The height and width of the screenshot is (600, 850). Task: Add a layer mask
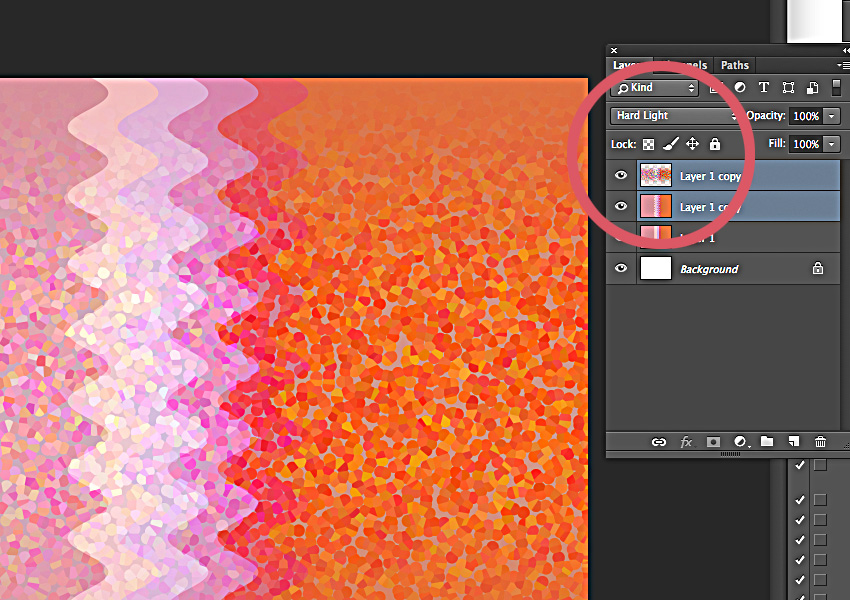713,441
